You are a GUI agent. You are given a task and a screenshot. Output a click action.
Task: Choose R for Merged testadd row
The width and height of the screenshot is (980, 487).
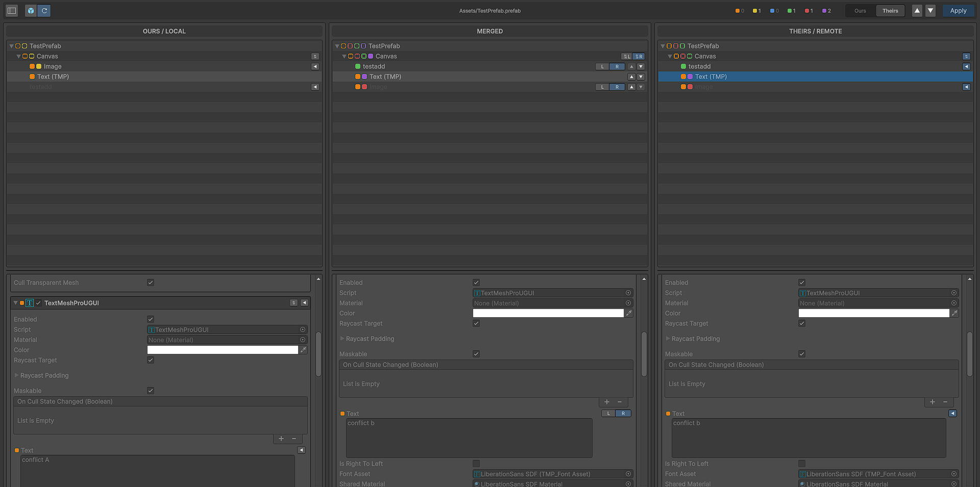(x=617, y=67)
